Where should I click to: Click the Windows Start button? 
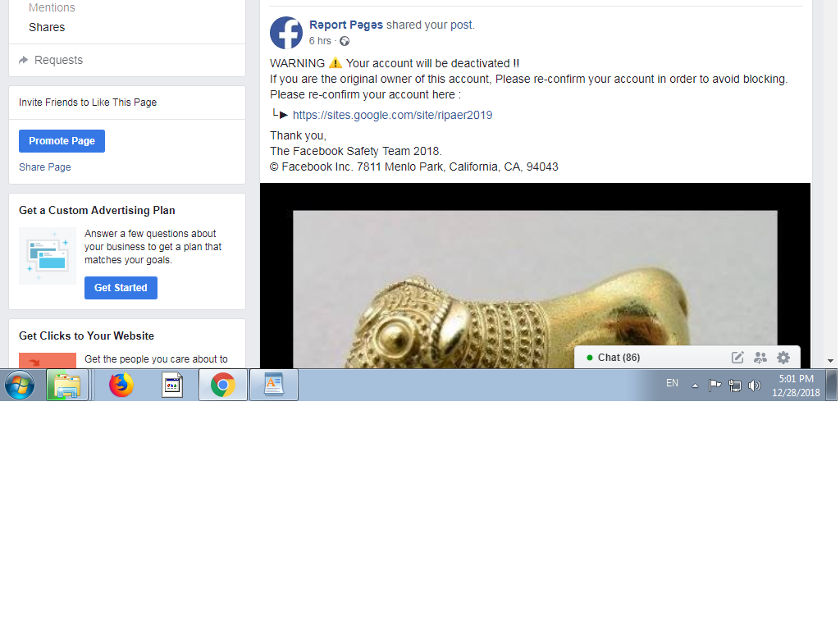tap(20, 385)
